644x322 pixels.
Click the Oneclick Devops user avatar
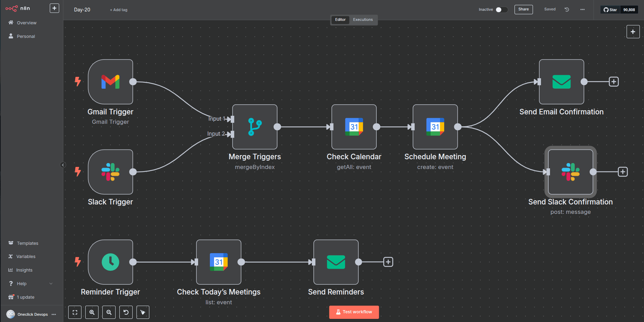(x=11, y=314)
